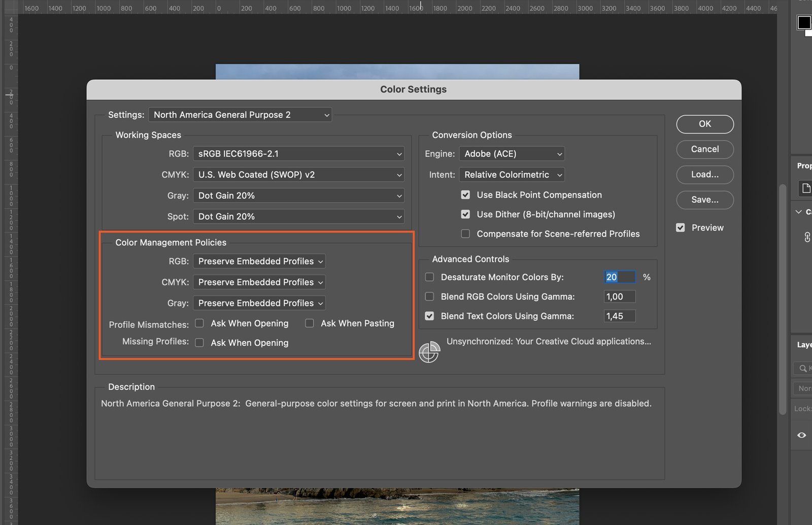Open the Settings preset dropdown
The width and height of the screenshot is (812, 525).
(240, 115)
